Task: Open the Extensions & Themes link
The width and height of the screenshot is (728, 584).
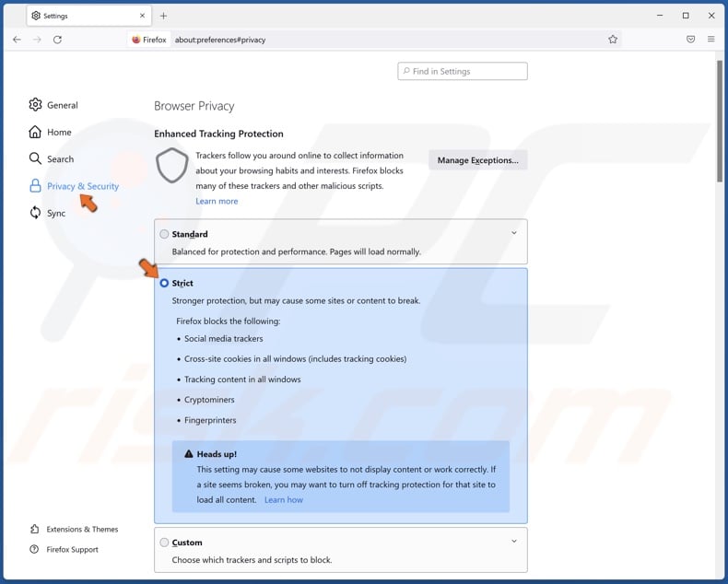Action: pyautogui.click(x=82, y=529)
